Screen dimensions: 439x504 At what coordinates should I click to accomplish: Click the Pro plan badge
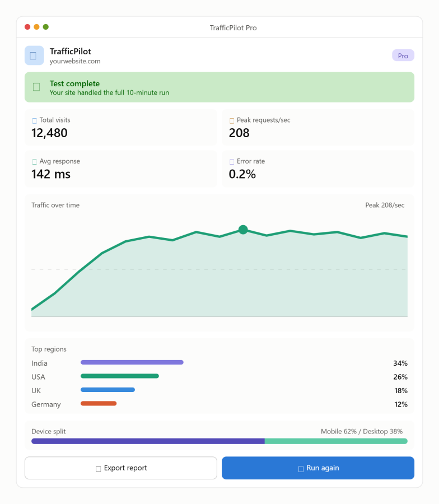click(x=403, y=55)
